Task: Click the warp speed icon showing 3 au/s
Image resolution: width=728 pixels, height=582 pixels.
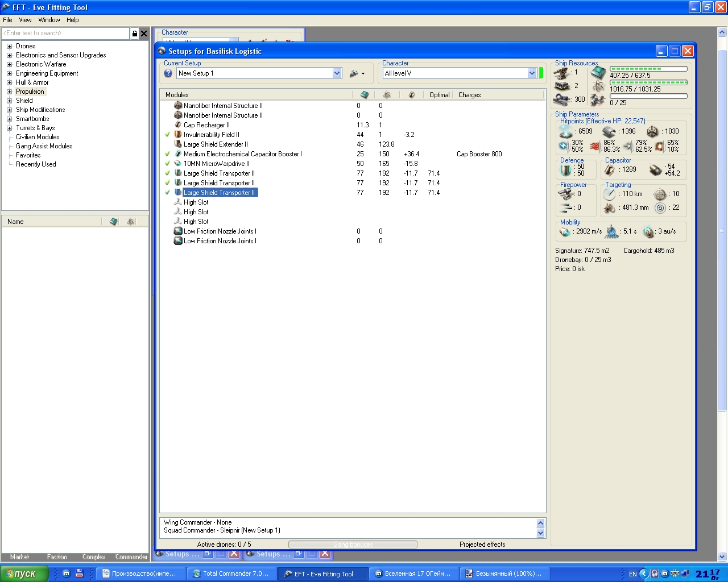Action: [649, 232]
